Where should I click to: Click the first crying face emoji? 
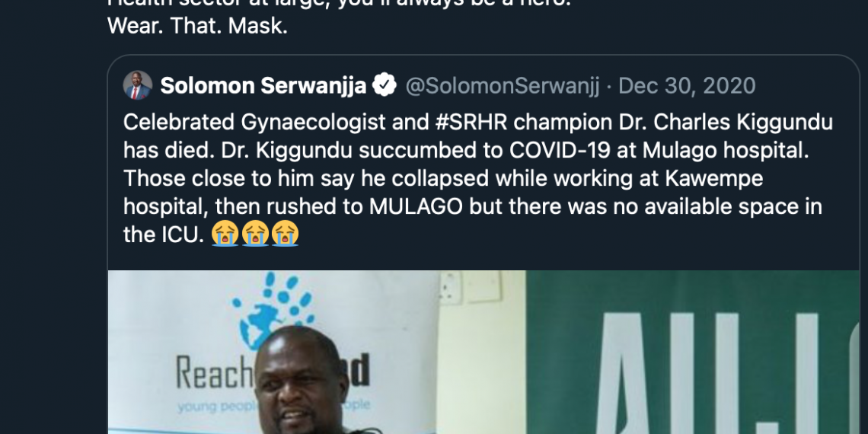tap(223, 234)
